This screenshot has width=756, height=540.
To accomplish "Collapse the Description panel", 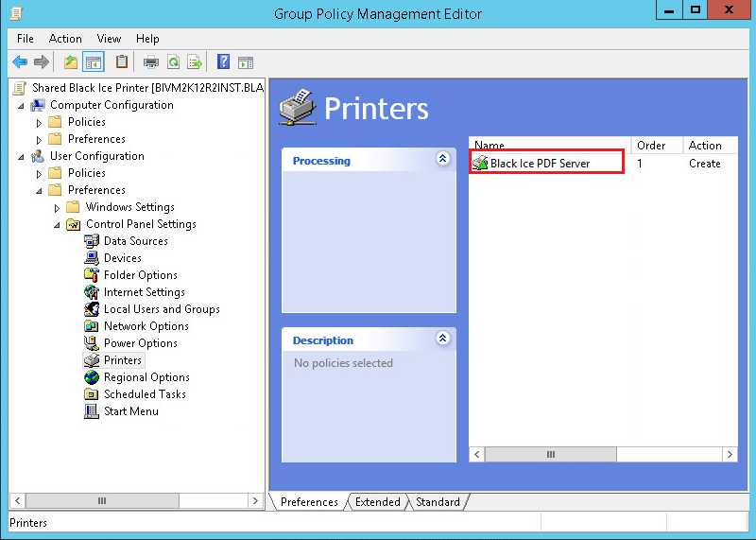I will tap(442, 339).
